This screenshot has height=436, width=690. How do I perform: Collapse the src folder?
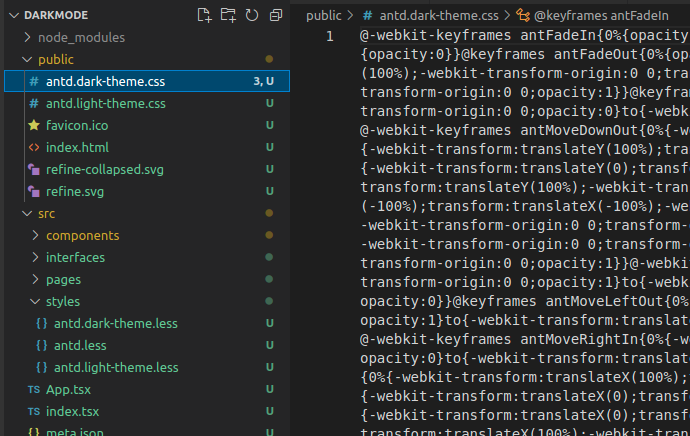click(27, 213)
